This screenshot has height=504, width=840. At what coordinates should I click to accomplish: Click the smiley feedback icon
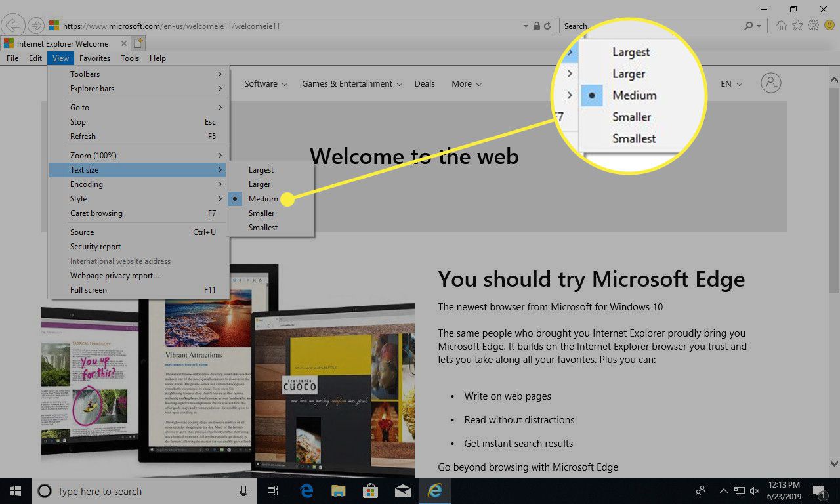click(x=829, y=26)
